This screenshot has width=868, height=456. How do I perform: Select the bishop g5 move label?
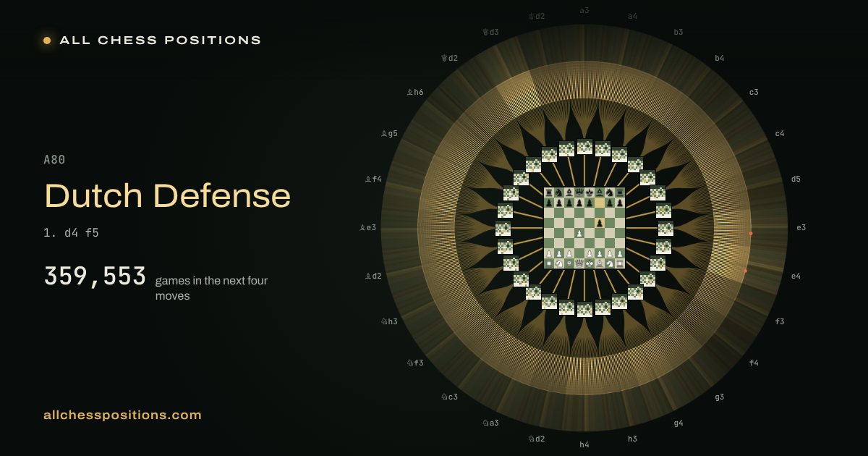389,133
